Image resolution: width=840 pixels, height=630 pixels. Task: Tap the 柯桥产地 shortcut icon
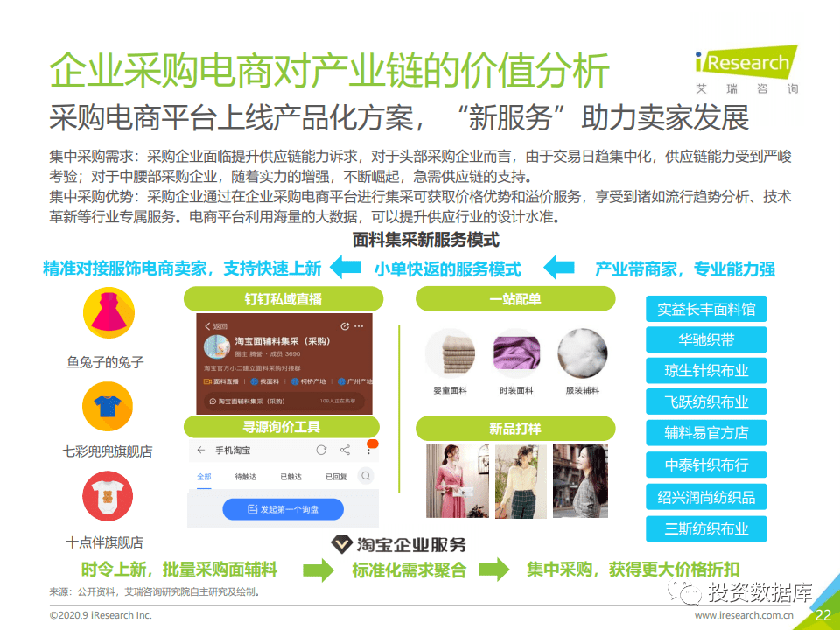(x=295, y=381)
